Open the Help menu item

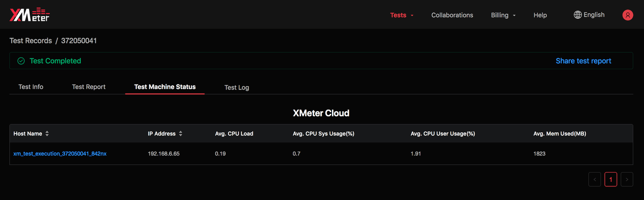pyautogui.click(x=540, y=15)
